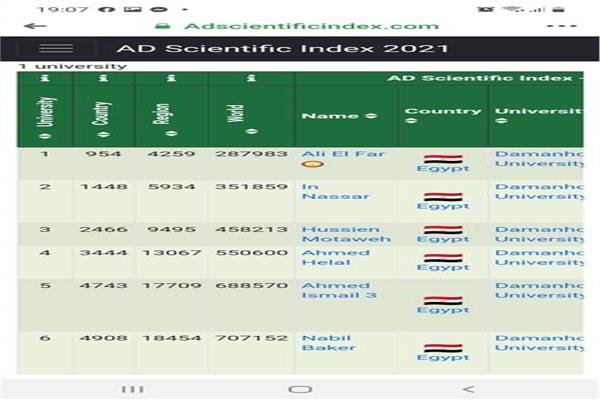Open Damanhour University link in Nassar row
Image resolution: width=600 pixels, height=400 pixels.
pos(539,191)
